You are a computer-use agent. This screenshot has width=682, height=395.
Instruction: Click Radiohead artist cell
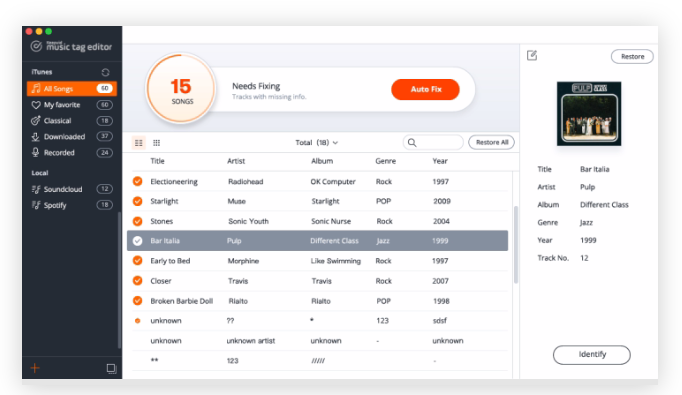pyautogui.click(x=245, y=181)
